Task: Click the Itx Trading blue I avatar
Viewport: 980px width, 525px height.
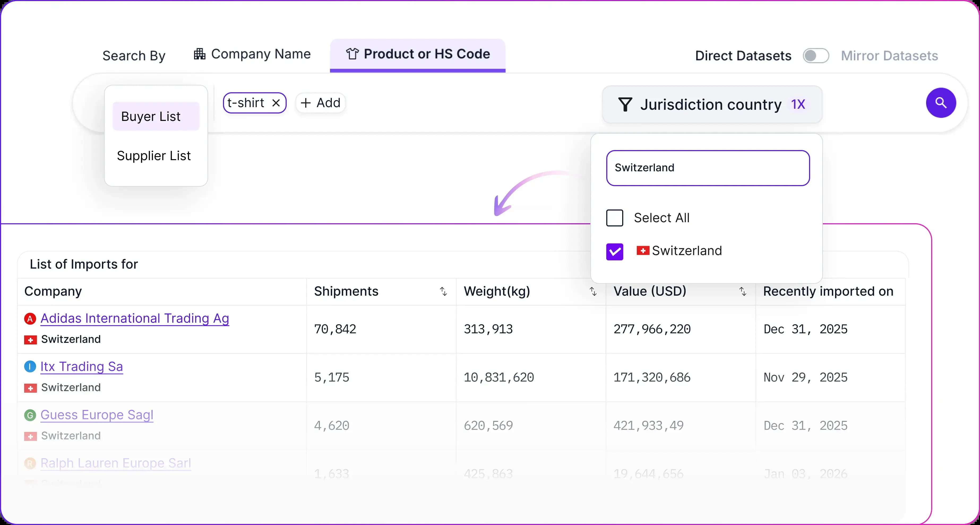Action: 30,367
